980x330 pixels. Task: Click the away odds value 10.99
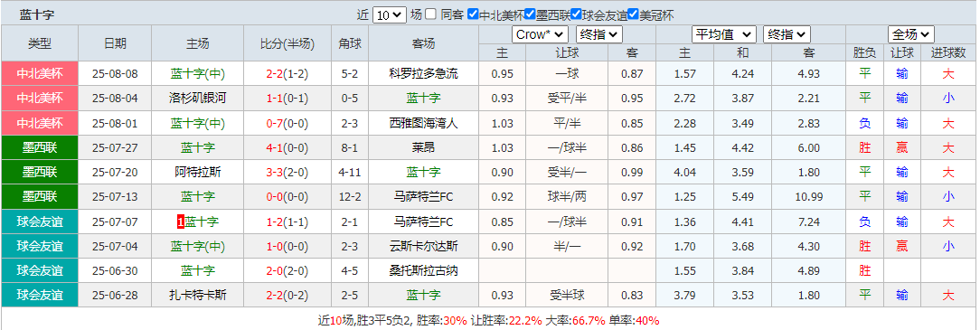(x=808, y=197)
